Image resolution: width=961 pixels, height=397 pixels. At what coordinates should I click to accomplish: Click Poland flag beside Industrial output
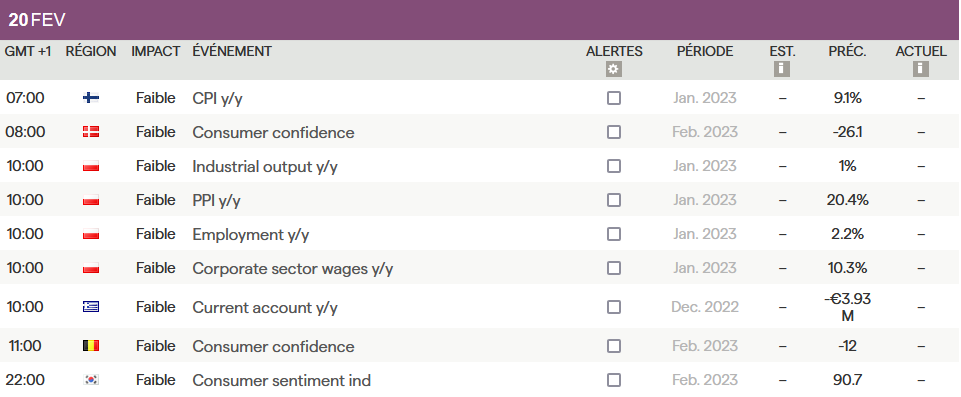[x=91, y=166]
